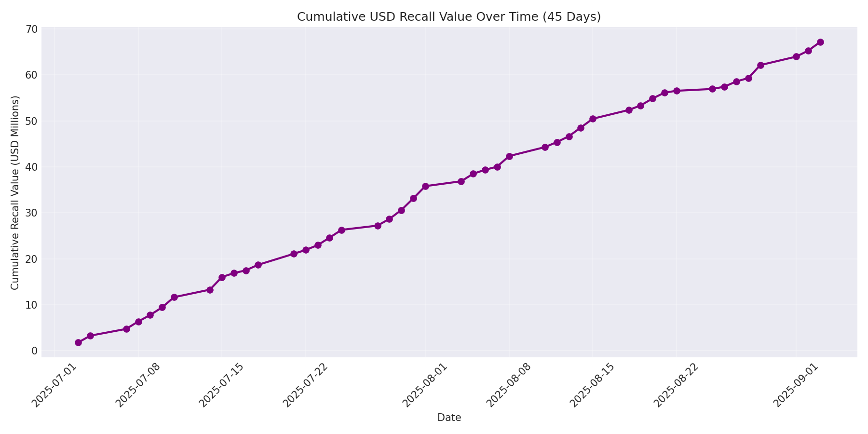Click the 70 y-axis tick label
Screen dimensions: 868x434
coord(32,29)
